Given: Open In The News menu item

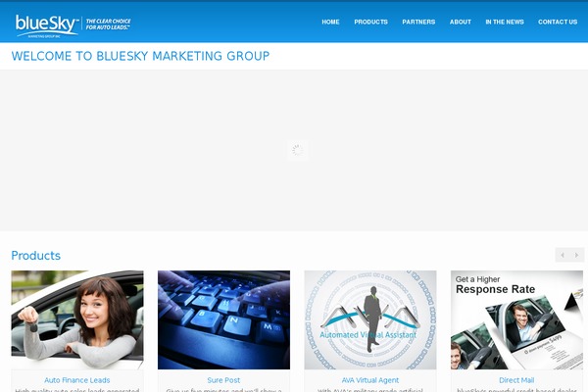Looking at the screenshot, I should (x=505, y=23).
